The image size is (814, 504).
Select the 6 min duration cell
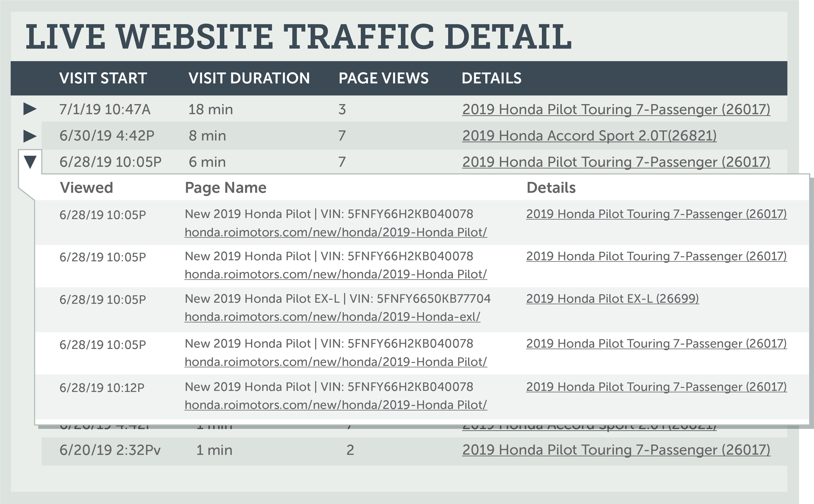[207, 162]
